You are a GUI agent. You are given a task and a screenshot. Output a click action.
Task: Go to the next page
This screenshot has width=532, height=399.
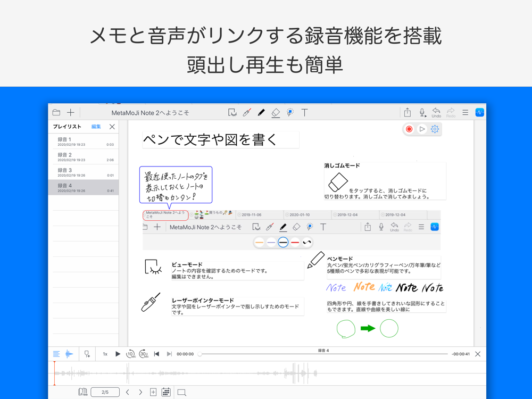pos(140,392)
